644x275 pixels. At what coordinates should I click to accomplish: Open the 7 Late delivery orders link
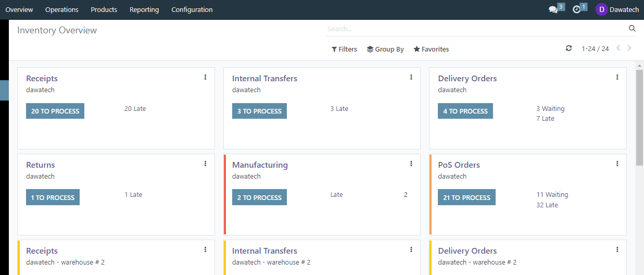click(545, 119)
